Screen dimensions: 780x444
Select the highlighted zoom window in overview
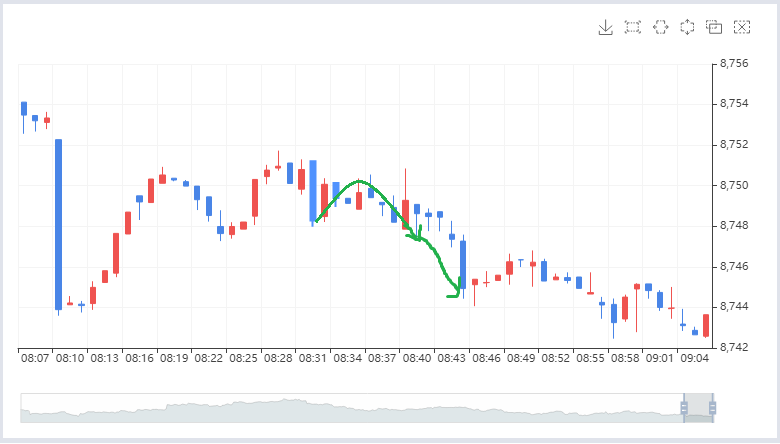(698, 408)
